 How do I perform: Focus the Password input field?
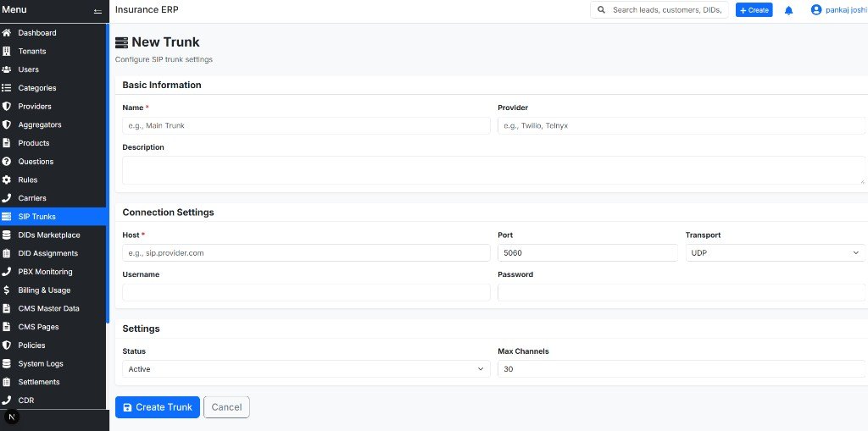[682, 293]
